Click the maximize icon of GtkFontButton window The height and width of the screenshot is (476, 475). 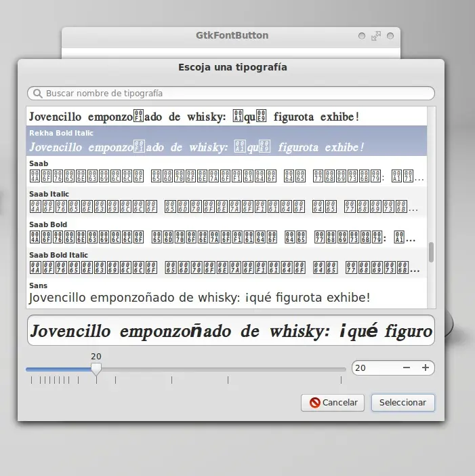(376, 36)
